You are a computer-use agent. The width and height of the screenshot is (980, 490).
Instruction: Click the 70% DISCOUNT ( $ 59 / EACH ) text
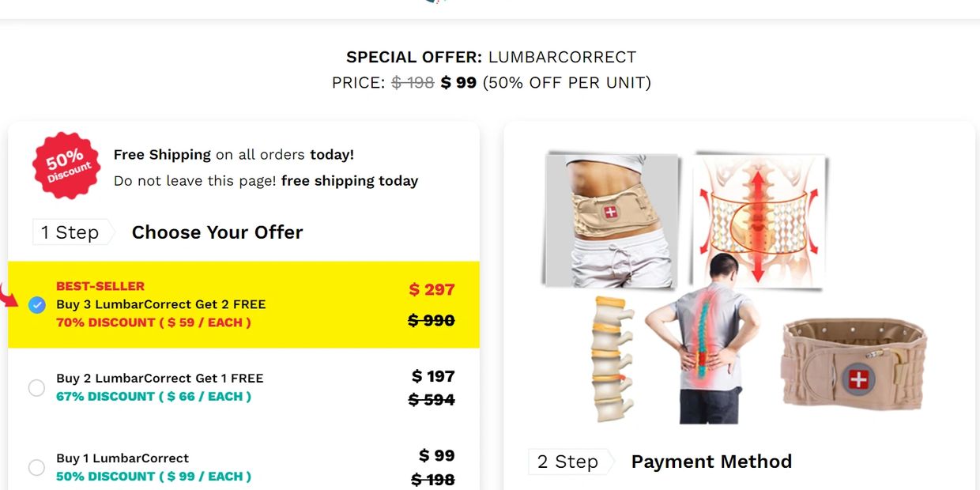154,322
